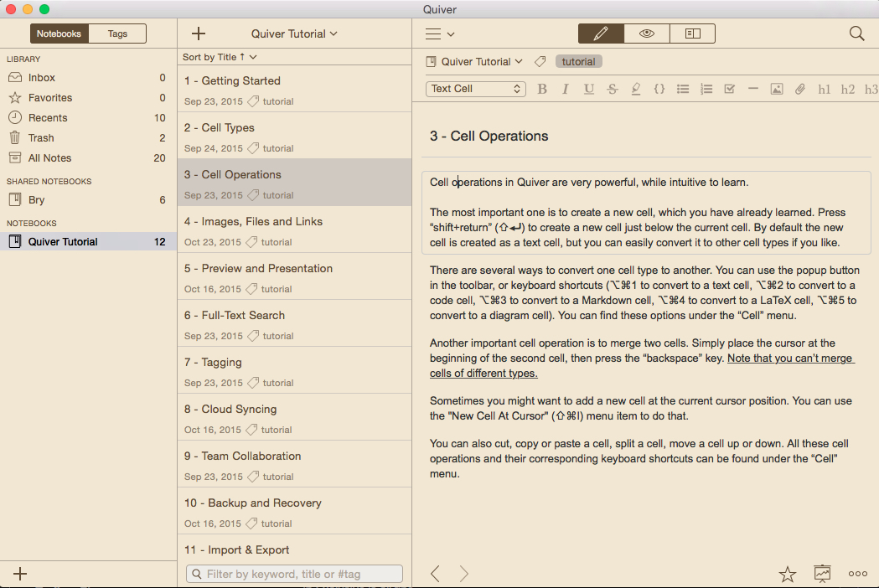Switch to side-by-side split view
The image size is (879, 588).
coord(692,34)
